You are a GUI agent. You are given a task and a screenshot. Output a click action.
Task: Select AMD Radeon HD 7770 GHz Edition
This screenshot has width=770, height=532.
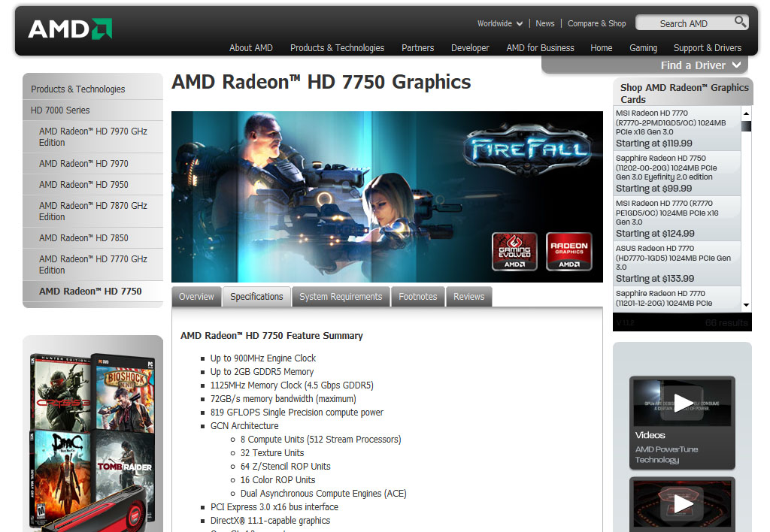[x=93, y=264]
